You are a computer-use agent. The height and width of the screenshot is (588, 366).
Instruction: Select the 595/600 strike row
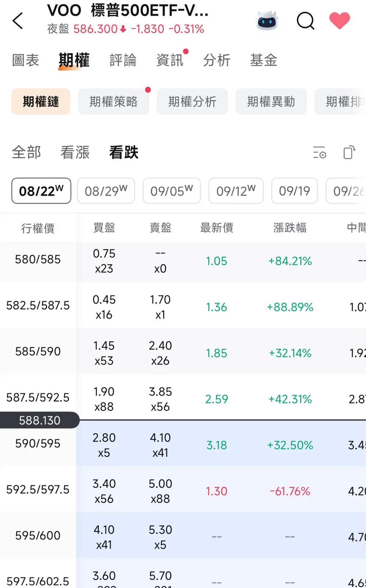coord(183,535)
